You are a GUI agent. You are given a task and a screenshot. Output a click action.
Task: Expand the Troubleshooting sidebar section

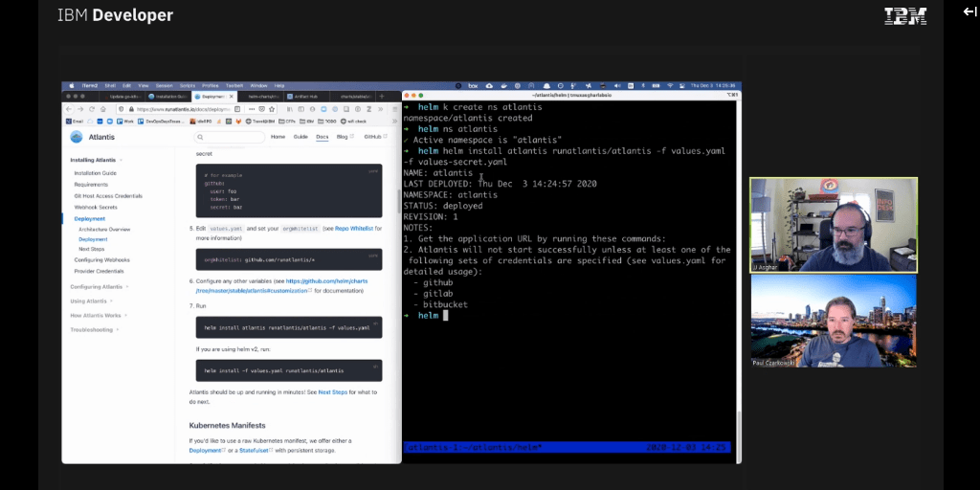(94, 329)
